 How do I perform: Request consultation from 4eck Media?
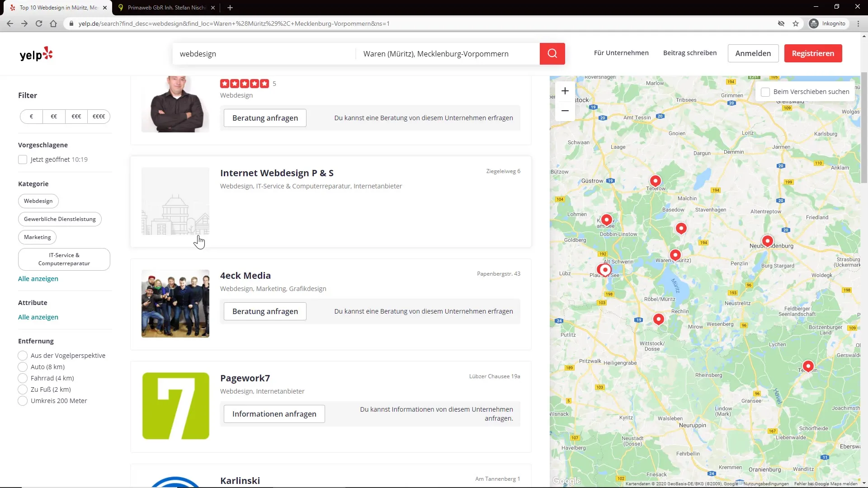point(265,311)
